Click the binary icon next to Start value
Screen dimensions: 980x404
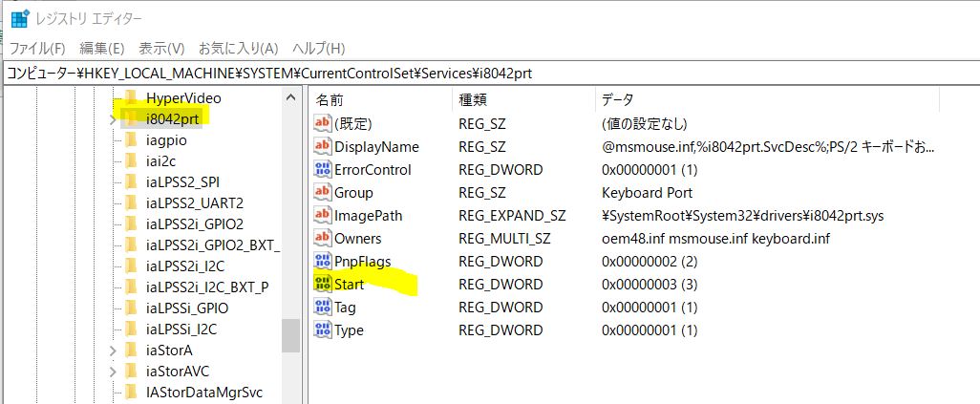(323, 284)
